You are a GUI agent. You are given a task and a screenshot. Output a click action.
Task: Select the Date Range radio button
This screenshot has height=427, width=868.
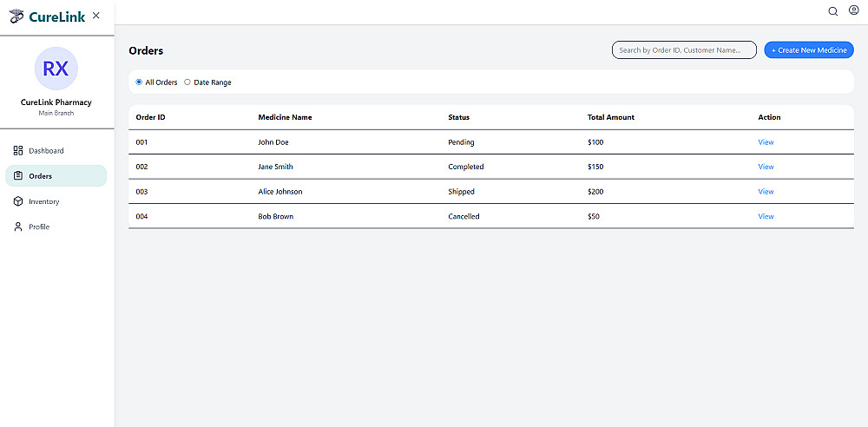pos(187,82)
